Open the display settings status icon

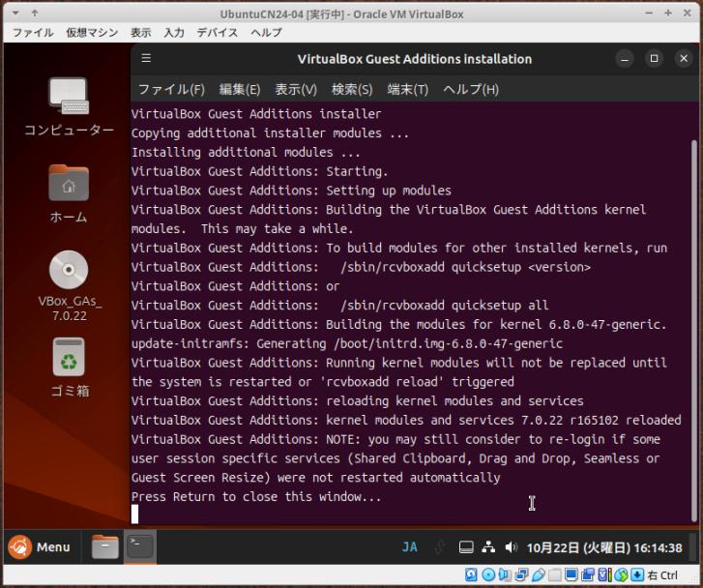point(571,574)
